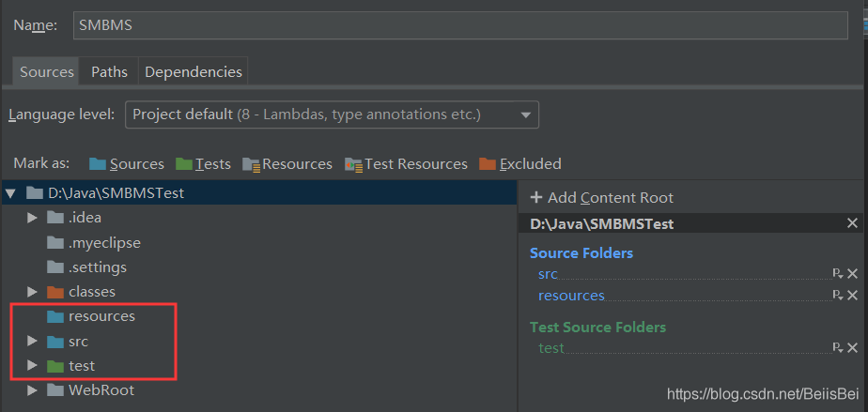Open the Language level dropdown

pos(332,114)
